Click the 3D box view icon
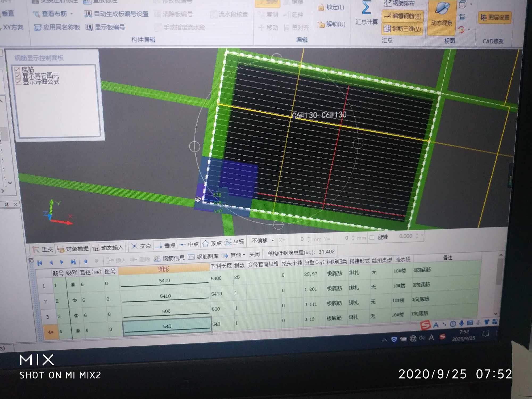The width and height of the screenshot is (532, 399). [x=463, y=5]
